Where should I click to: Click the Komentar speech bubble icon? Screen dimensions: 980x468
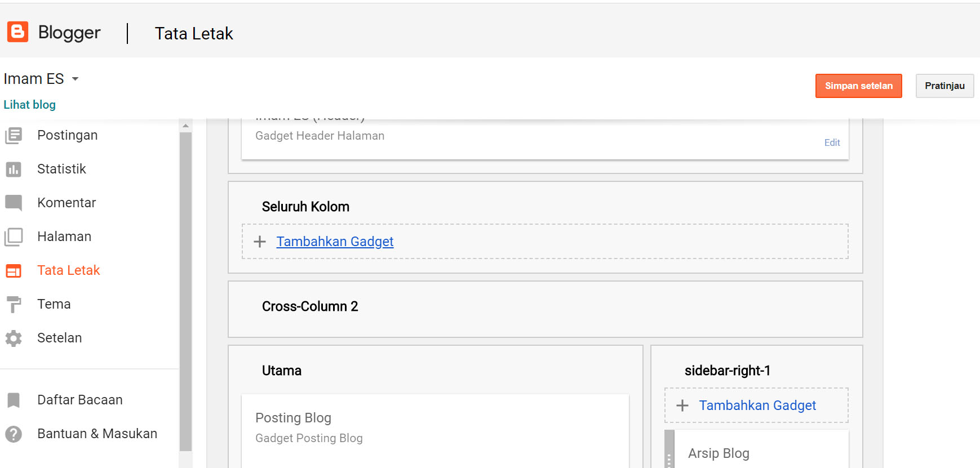tap(14, 203)
